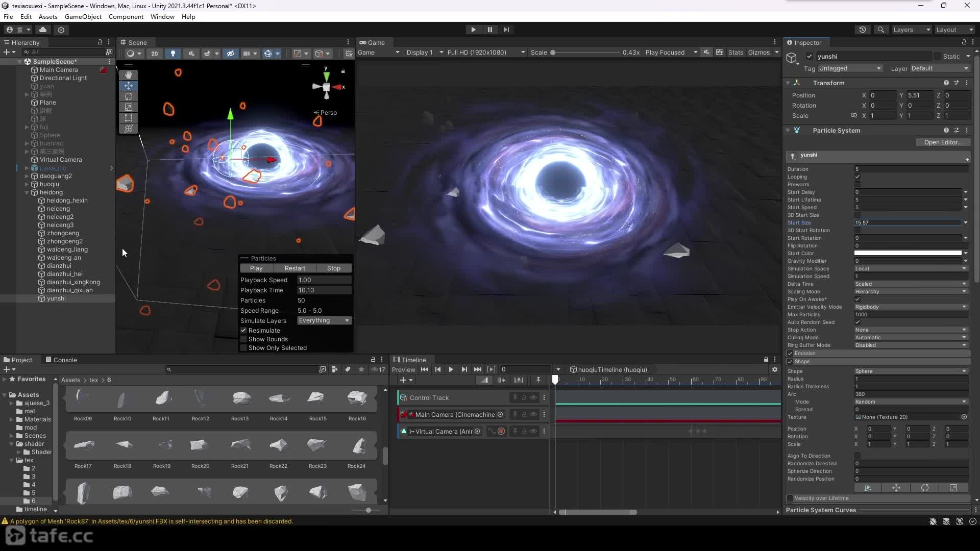
Task: Select the Move tool in Scene toolbar
Action: click(x=129, y=86)
